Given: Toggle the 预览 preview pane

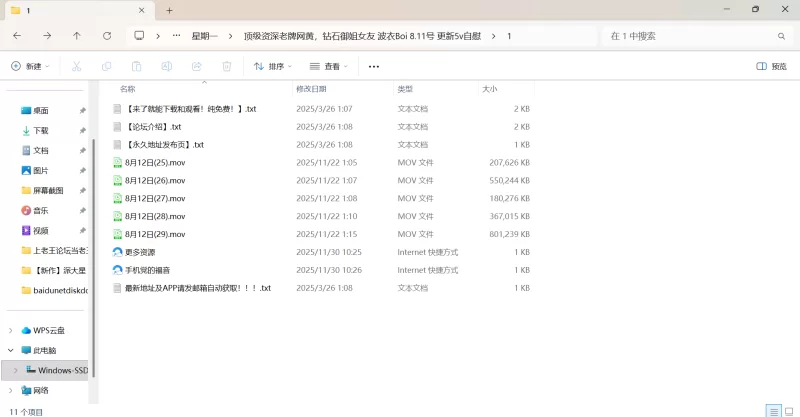Looking at the screenshot, I should (771, 67).
